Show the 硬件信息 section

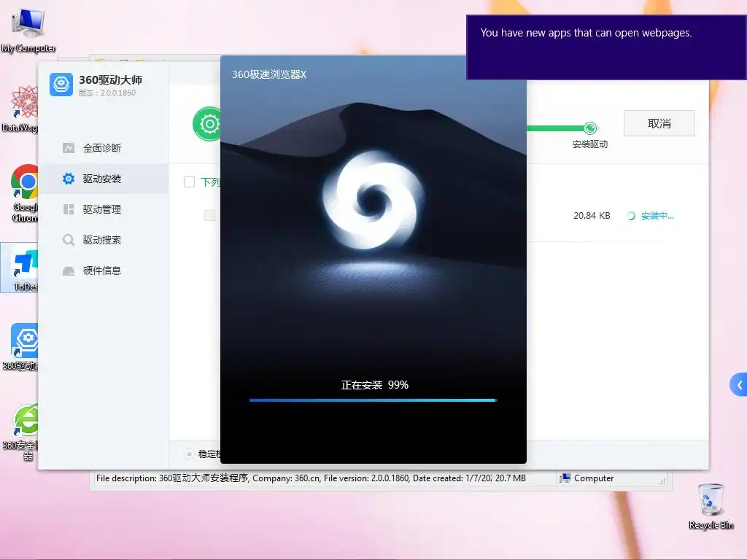click(x=102, y=271)
